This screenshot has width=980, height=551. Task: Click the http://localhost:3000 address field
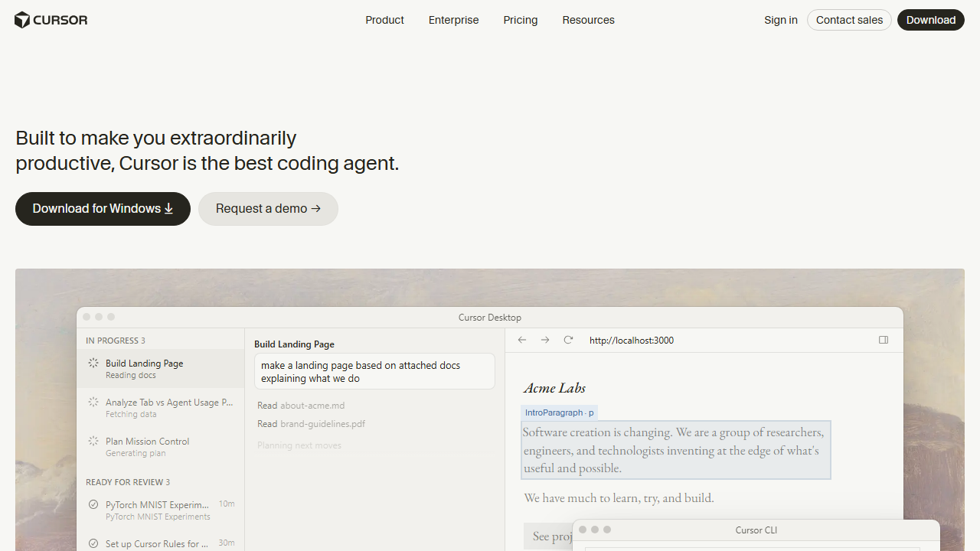click(632, 341)
